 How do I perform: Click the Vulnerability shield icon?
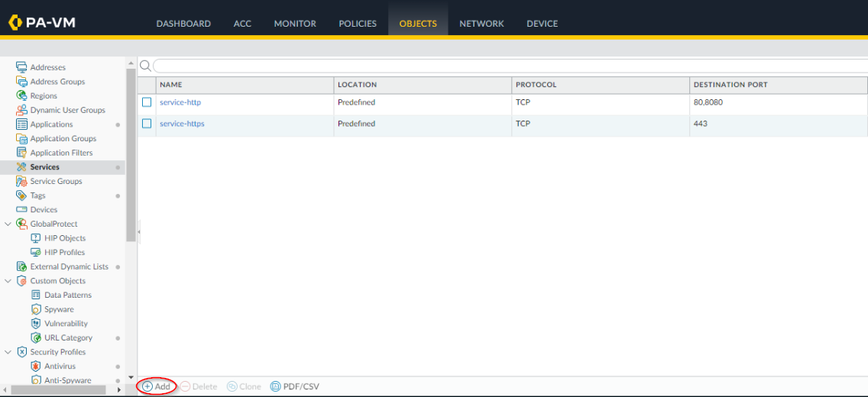[35, 324]
